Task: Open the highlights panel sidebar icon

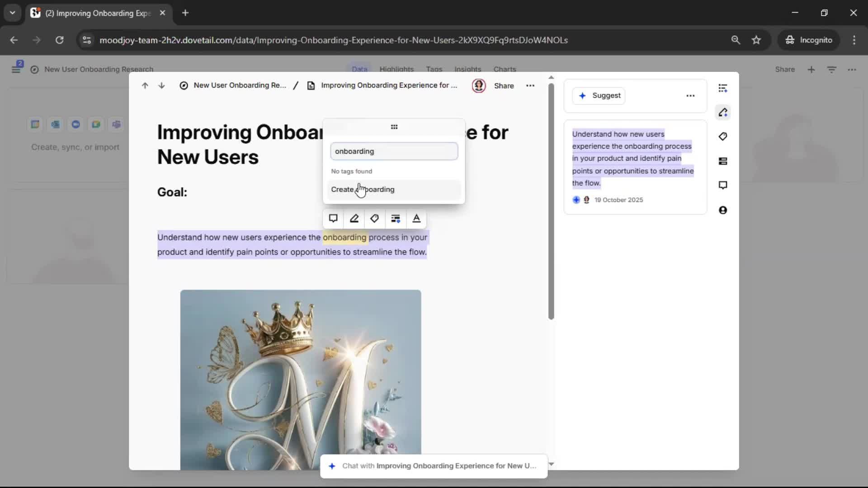Action: tap(722, 113)
